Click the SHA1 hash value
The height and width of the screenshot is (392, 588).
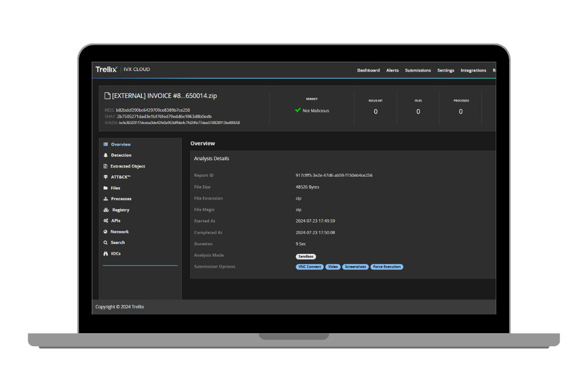click(x=164, y=116)
